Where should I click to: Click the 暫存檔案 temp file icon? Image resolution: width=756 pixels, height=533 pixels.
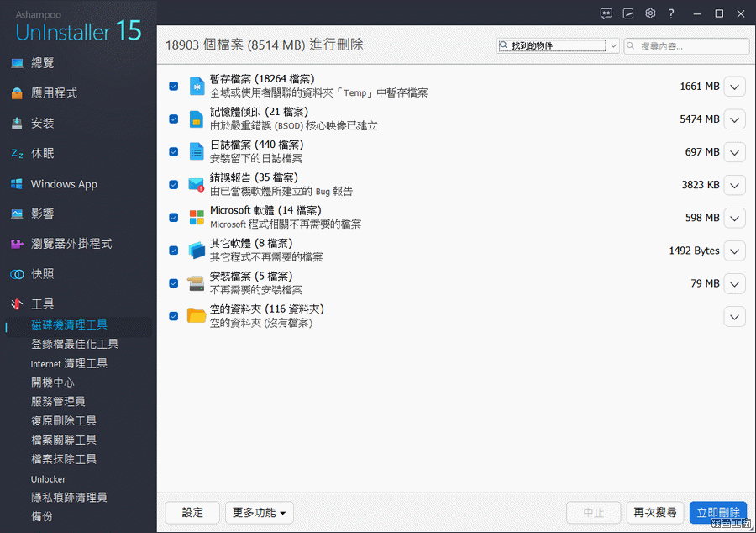click(197, 86)
